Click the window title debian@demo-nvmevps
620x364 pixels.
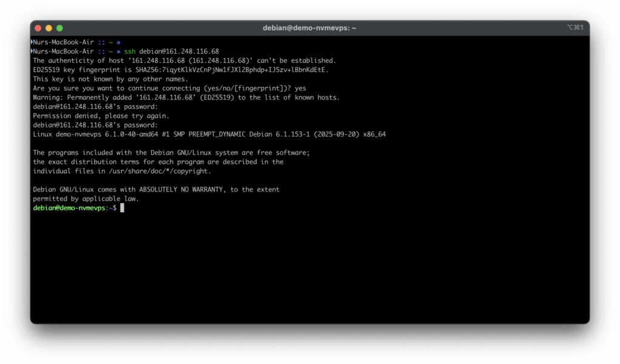pos(309,28)
